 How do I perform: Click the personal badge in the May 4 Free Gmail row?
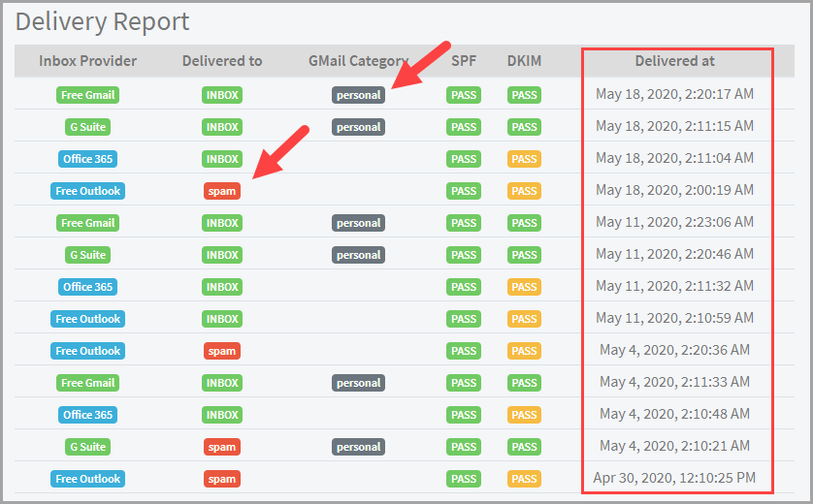coord(358,383)
